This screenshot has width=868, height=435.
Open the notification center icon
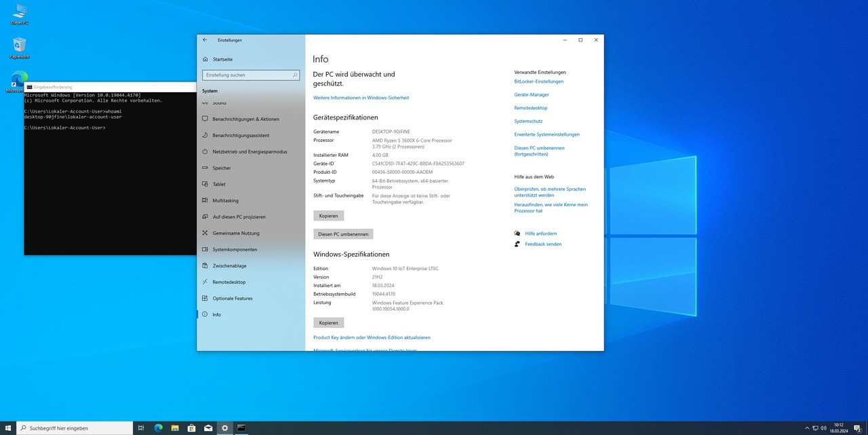pos(858,428)
